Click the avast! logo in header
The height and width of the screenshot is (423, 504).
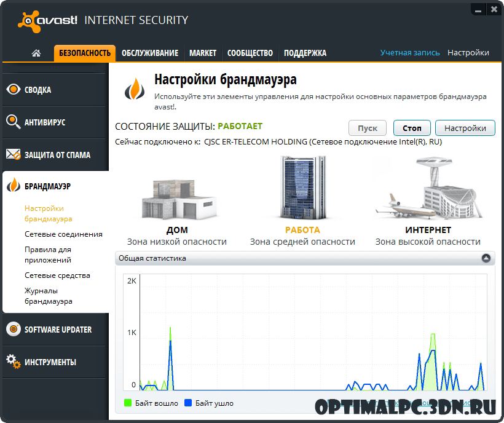tap(47, 22)
